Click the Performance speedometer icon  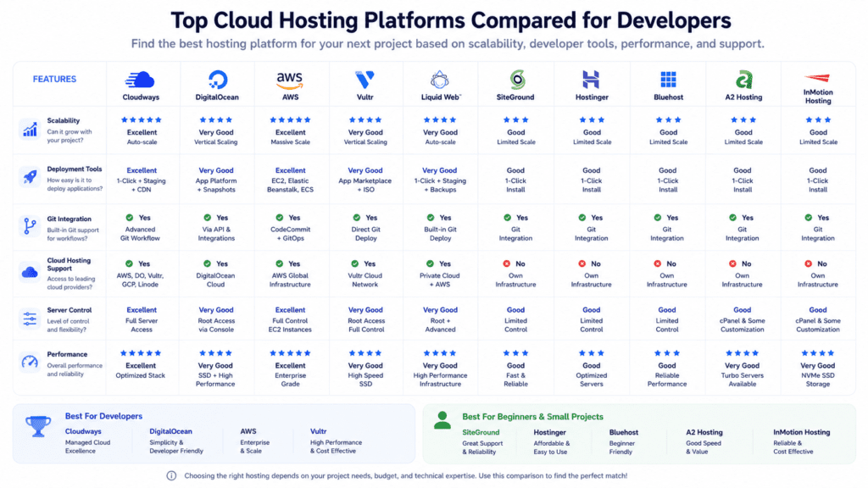(30, 362)
